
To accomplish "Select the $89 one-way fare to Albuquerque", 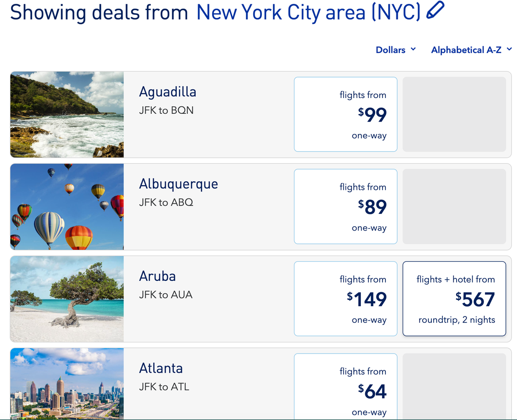I will click(x=346, y=206).
